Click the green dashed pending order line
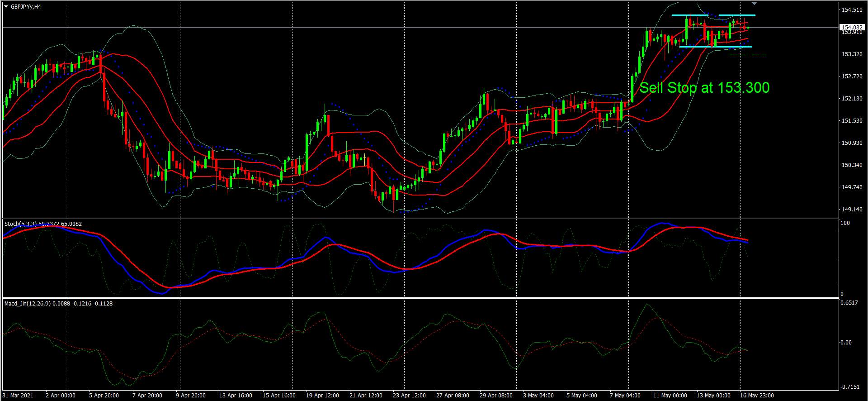 pos(747,55)
